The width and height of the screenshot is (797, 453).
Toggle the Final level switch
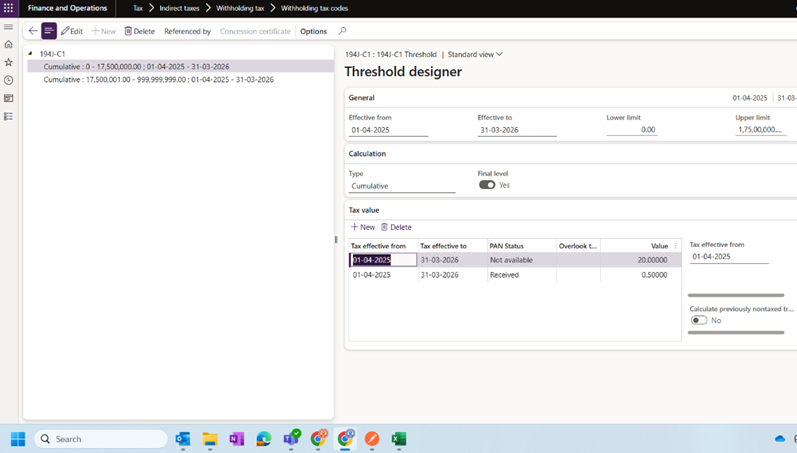pyautogui.click(x=487, y=185)
